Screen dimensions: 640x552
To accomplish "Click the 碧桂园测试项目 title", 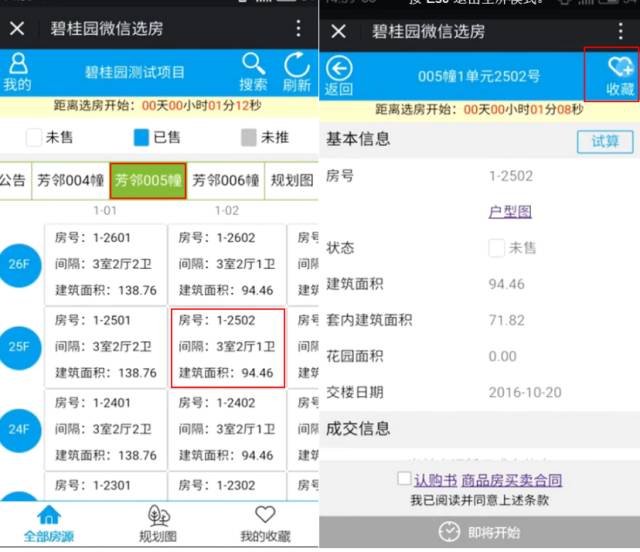I will pos(135,73).
